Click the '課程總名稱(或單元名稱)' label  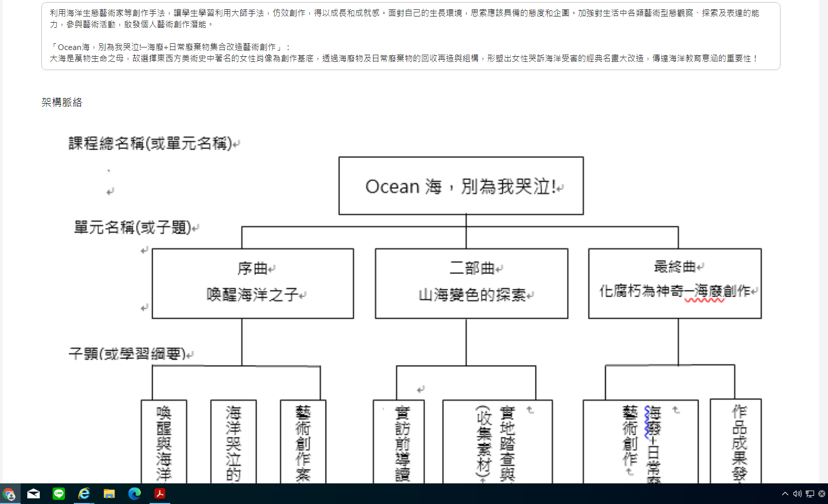click(150, 143)
